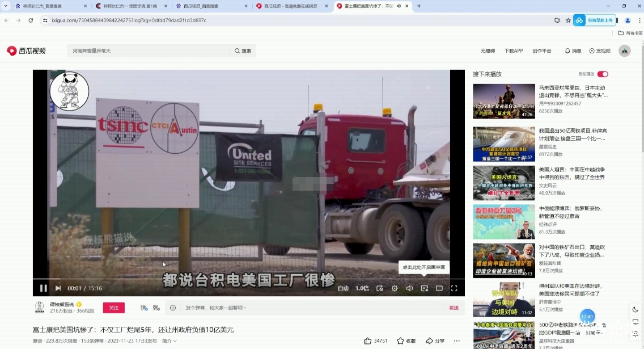Skip to the next video in player
644x349 pixels.
58,288
